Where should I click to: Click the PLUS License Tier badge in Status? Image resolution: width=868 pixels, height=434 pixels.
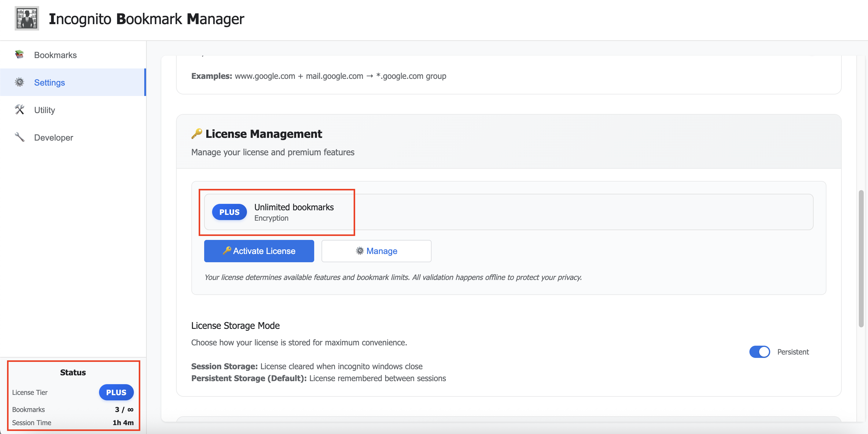pos(116,392)
